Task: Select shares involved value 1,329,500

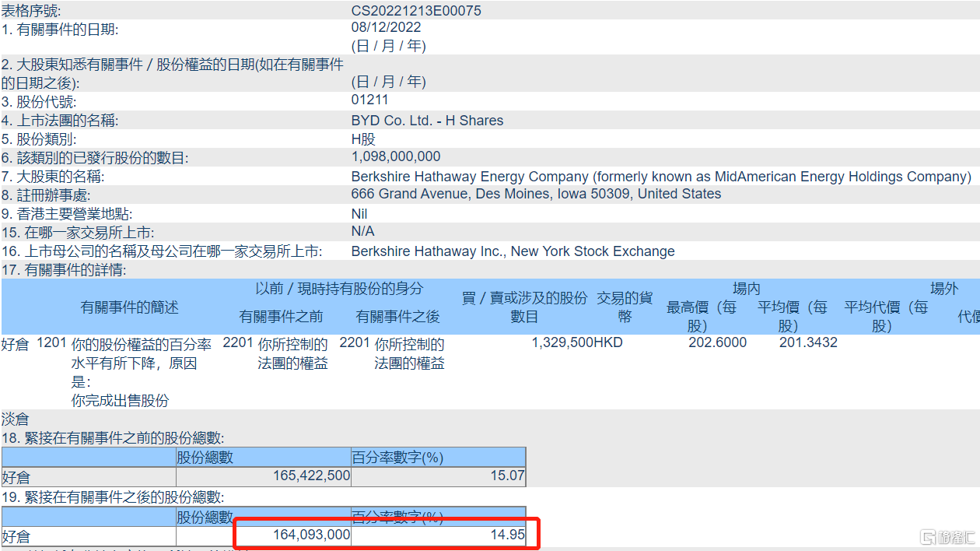Action: tap(562, 342)
